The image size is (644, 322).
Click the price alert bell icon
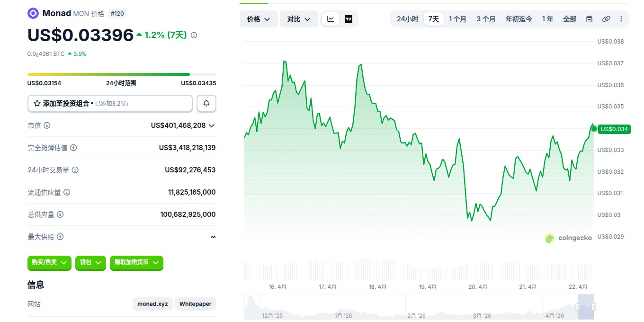click(x=206, y=103)
